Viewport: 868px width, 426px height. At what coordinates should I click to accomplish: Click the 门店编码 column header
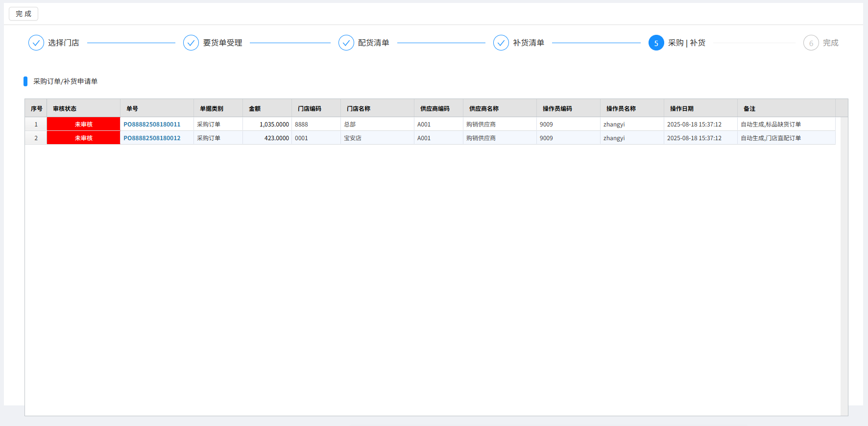[x=316, y=108]
